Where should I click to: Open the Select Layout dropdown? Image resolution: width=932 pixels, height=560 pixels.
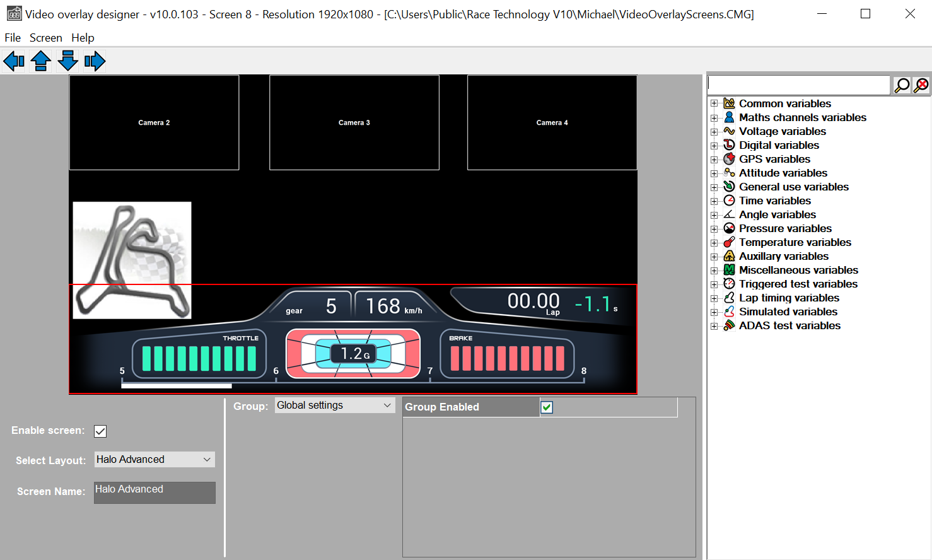[154, 460]
